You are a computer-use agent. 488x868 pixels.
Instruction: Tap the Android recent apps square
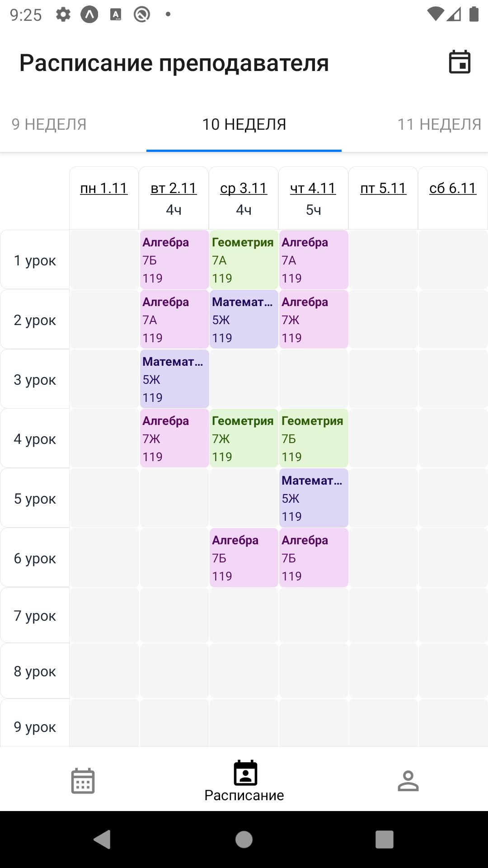tap(385, 840)
